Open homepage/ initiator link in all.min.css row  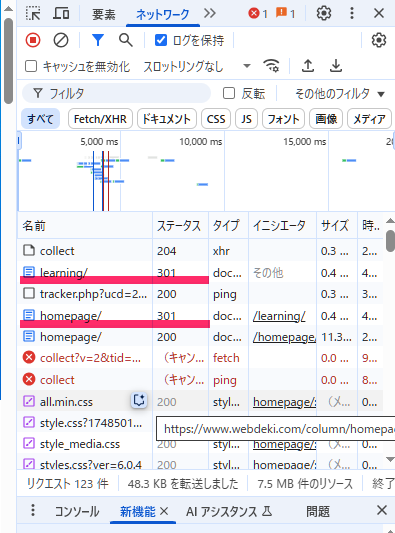(x=285, y=402)
